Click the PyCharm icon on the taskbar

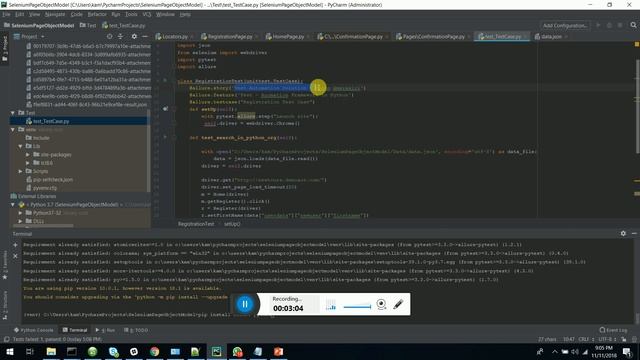216,351
